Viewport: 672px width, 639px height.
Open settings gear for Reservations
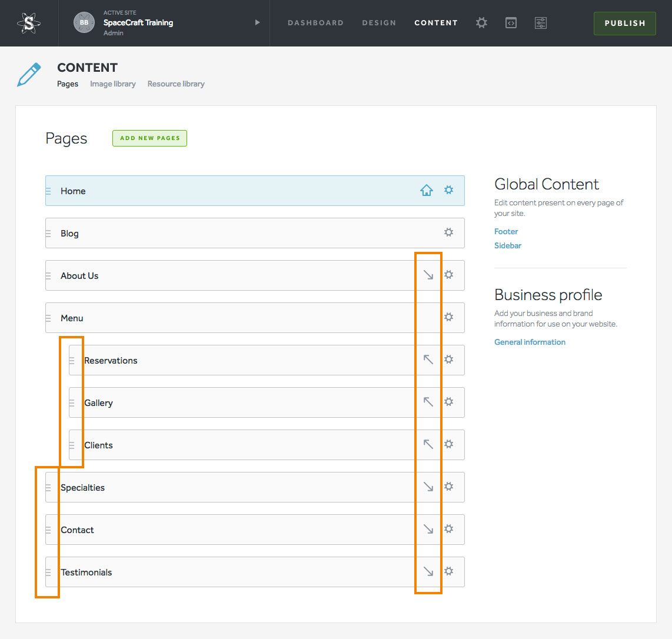449,359
